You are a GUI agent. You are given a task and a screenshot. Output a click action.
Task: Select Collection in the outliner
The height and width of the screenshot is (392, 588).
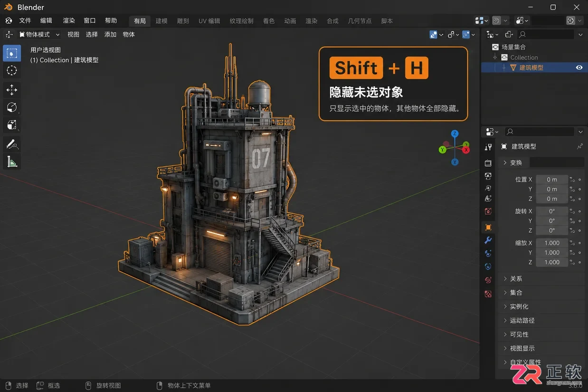coord(524,57)
